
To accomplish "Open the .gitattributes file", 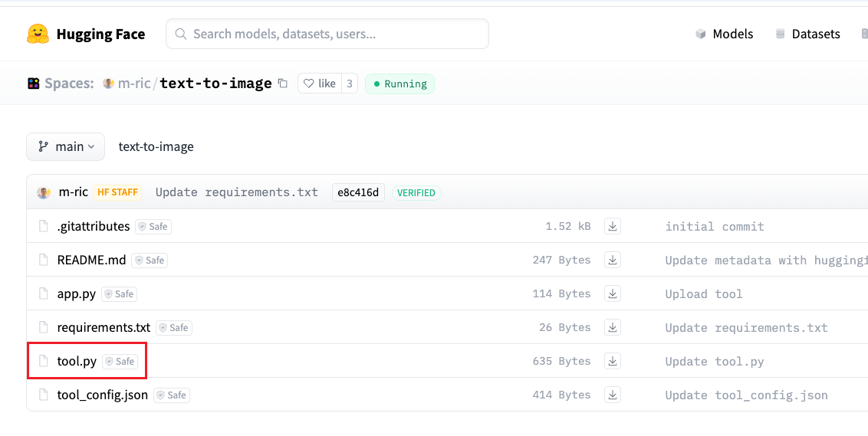I will (x=94, y=226).
